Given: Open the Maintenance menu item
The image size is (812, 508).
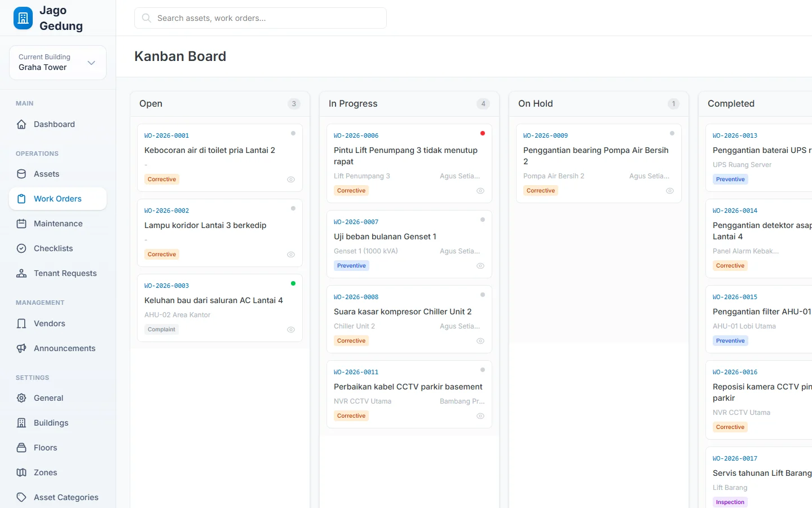Looking at the screenshot, I should [58, 224].
